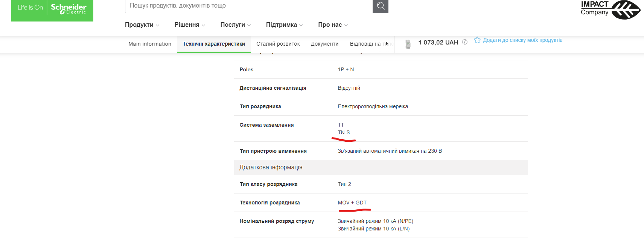Expand the Продукти menu
The height and width of the screenshot is (241, 644).
click(142, 25)
